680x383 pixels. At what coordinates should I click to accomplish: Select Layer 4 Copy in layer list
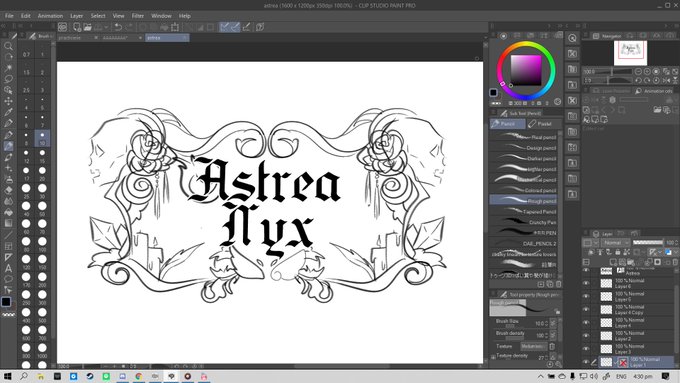pyautogui.click(x=636, y=309)
